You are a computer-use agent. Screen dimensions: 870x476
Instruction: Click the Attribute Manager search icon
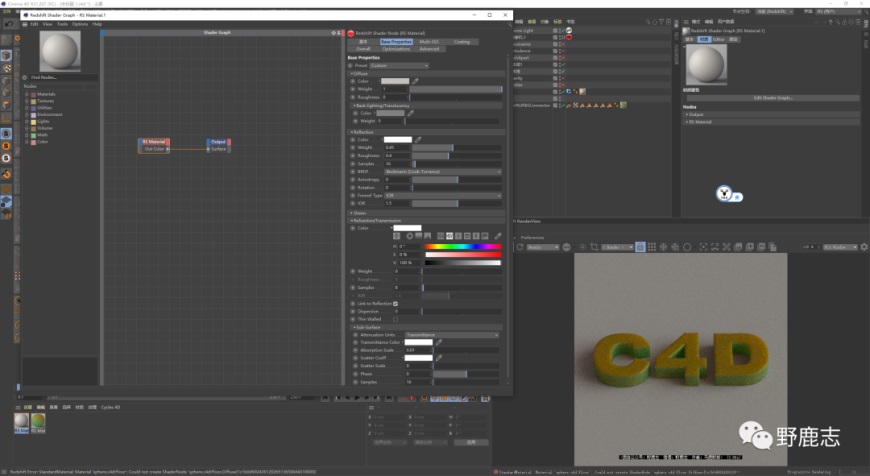[838, 22]
